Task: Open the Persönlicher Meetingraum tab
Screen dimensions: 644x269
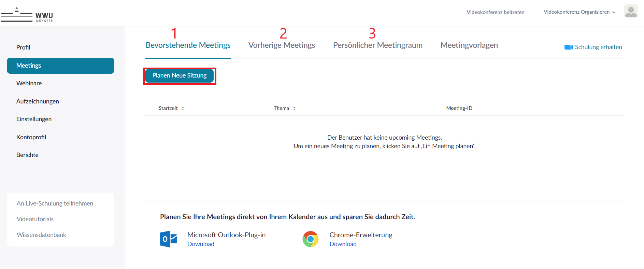Action: [377, 45]
